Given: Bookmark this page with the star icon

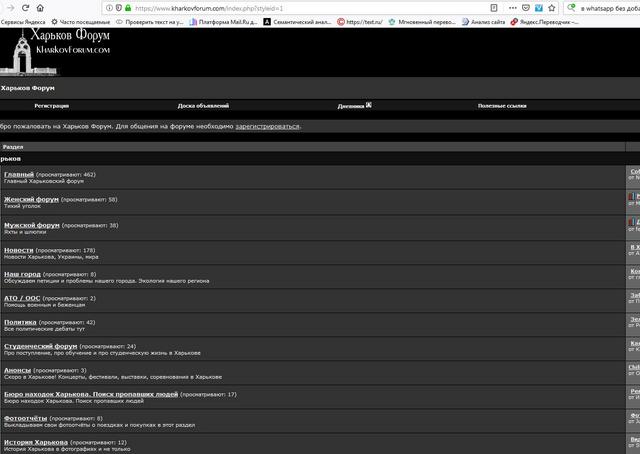Looking at the screenshot, I should tap(552, 8).
